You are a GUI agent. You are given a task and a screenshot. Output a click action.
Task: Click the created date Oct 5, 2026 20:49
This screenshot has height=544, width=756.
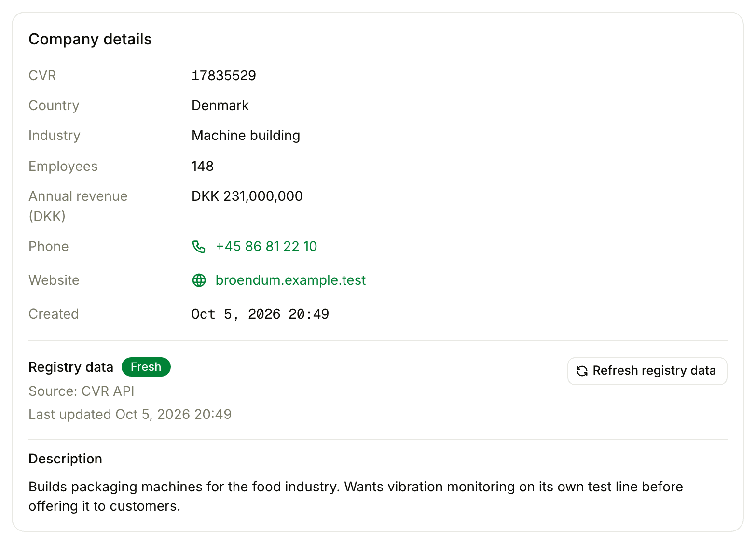260,314
